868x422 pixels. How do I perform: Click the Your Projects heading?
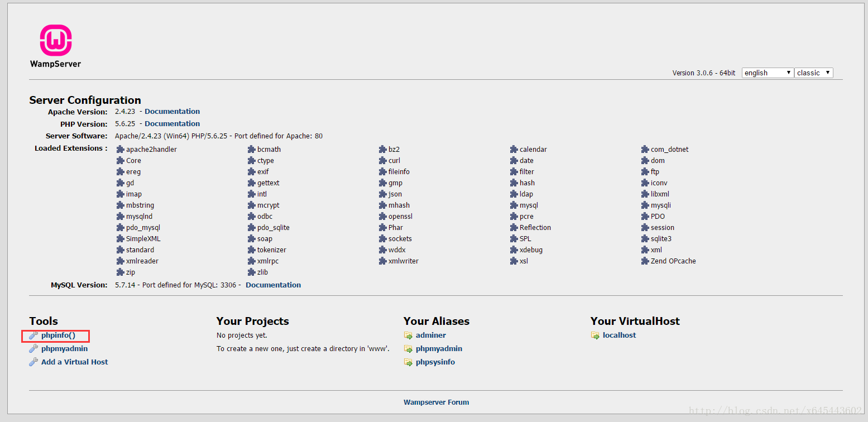click(253, 322)
